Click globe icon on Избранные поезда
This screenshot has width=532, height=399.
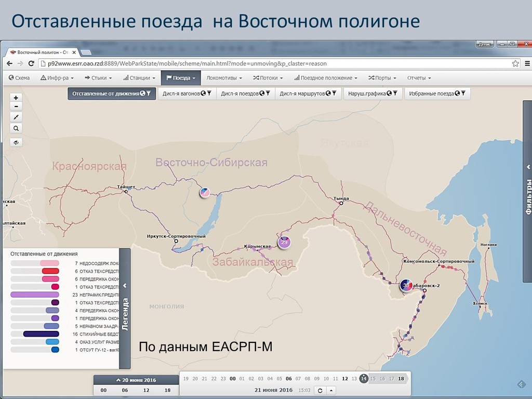coord(457,94)
